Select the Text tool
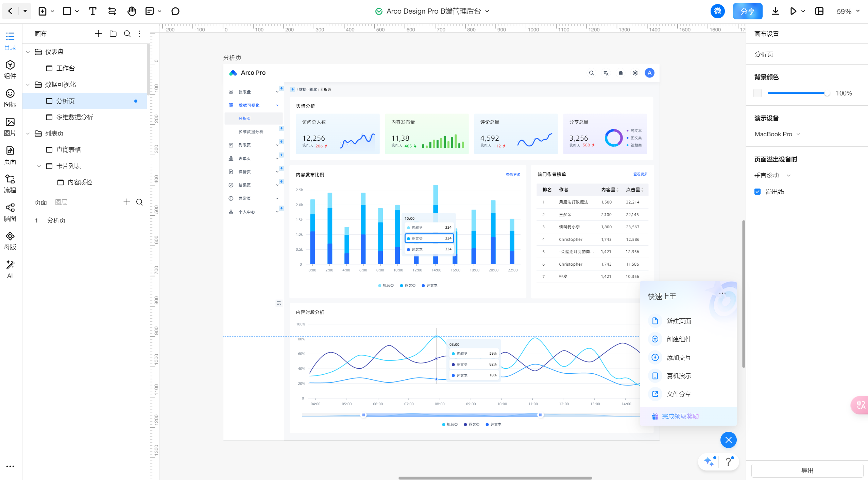The width and height of the screenshot is (868, 480). 92,11
